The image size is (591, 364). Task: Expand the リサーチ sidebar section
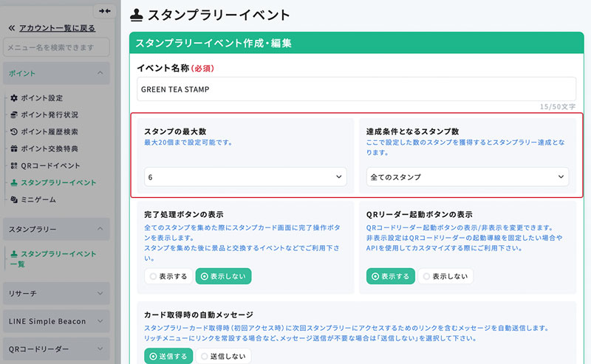point(57,293)
